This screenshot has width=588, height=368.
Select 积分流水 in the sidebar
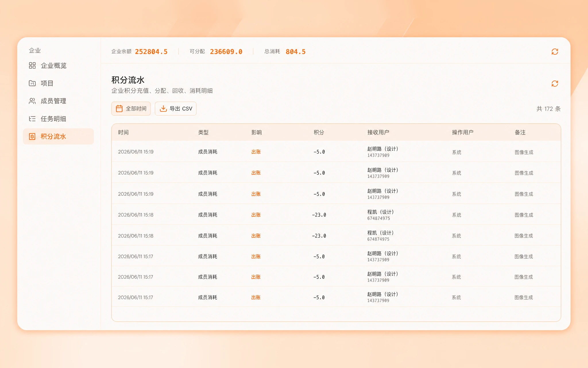tap(58, 137)
